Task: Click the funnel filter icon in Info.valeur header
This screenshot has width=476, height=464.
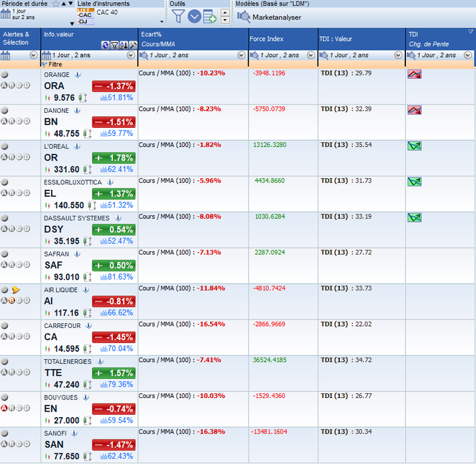Action: (x=114, y=46)
